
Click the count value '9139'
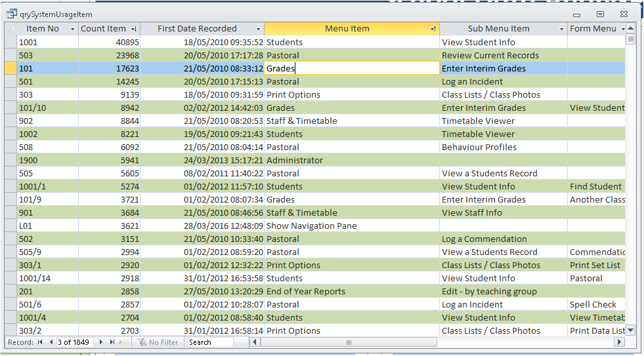click(x=109, y=94)
